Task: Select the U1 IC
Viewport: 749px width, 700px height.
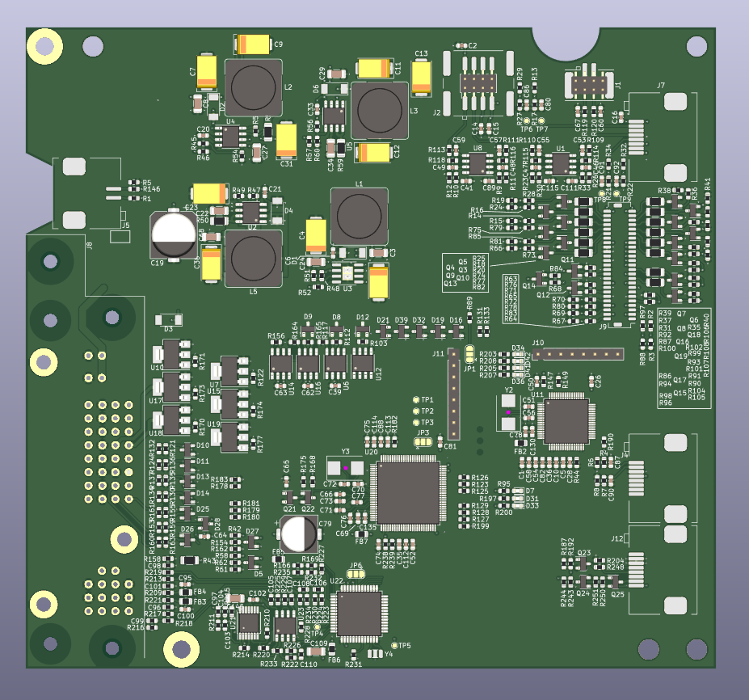Action: point(561,164)
